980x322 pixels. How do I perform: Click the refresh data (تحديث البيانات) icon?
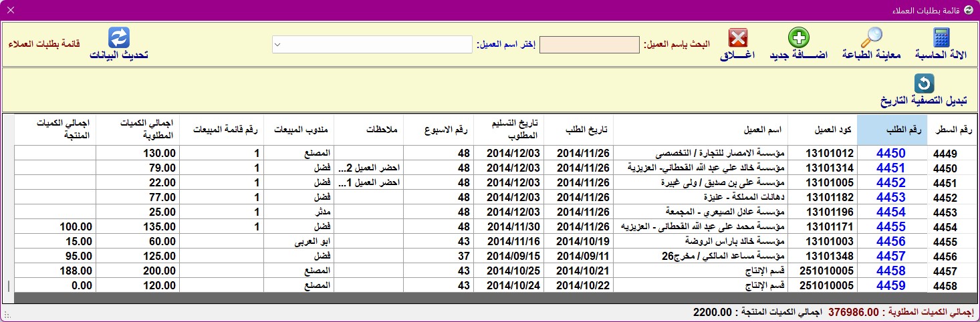pyautogui.click(x=119, y=37)
